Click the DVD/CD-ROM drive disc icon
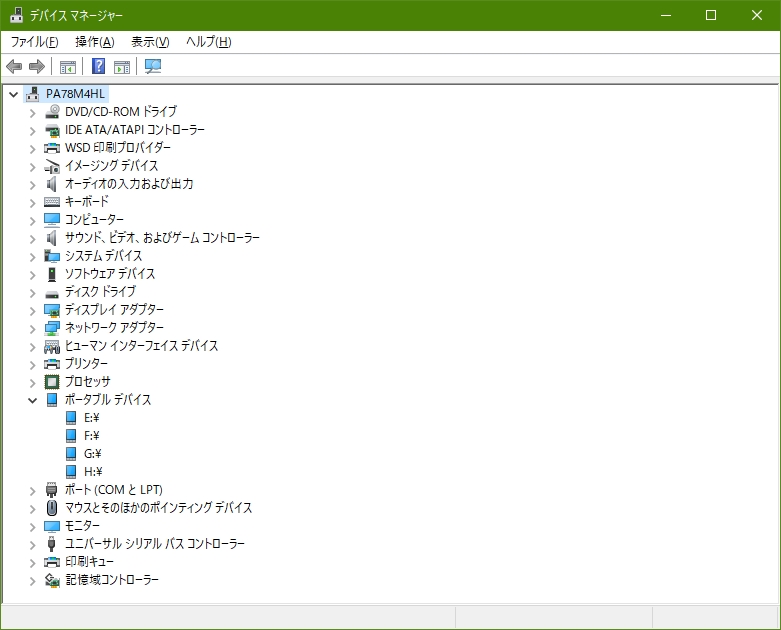Viewport: 781px width, 630px height. pos(52,112)
